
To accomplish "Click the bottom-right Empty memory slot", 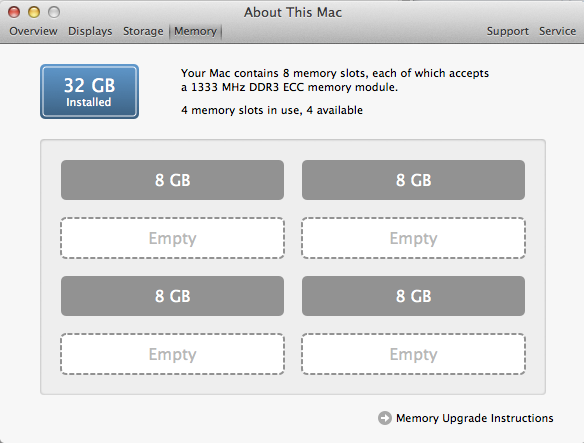I will coord(413,354).
